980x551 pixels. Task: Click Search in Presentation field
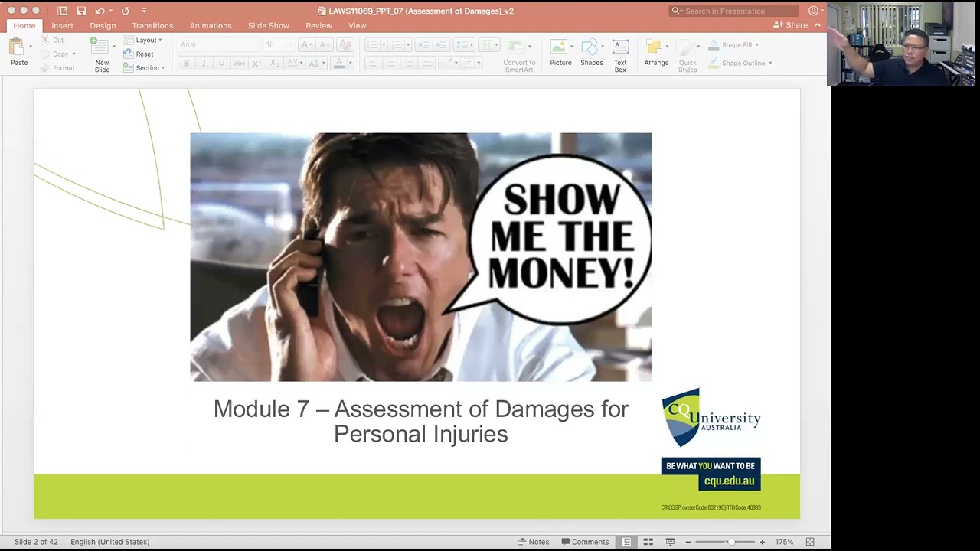pos(733,11)
